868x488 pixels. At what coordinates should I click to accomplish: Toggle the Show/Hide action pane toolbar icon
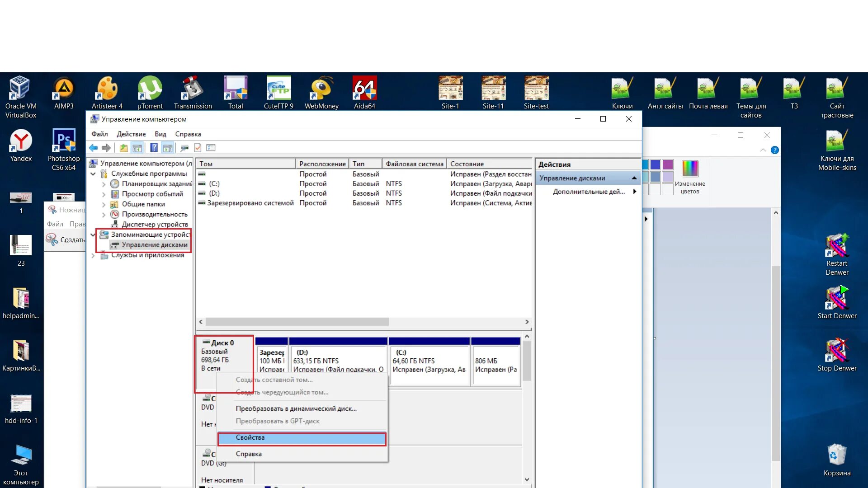[168, 148]
